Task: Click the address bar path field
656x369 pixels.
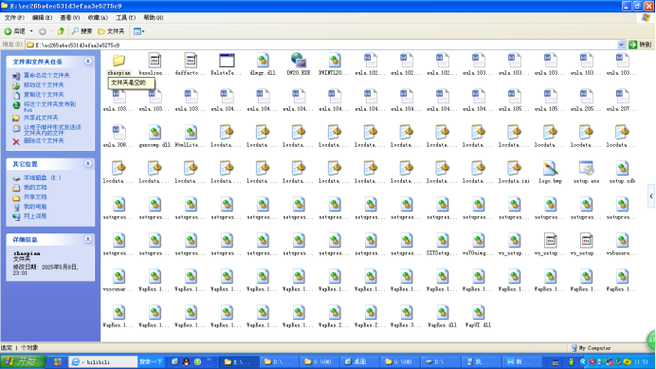Action: click(322, 45)
